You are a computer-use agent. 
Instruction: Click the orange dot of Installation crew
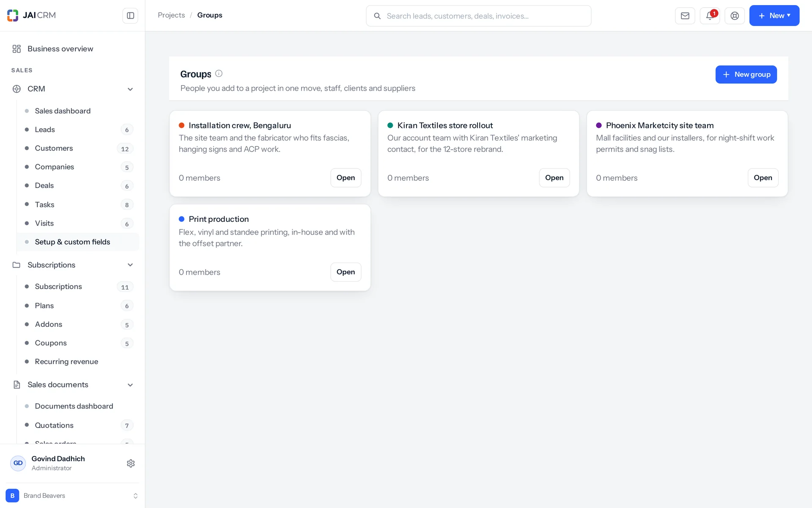(181, 125)
